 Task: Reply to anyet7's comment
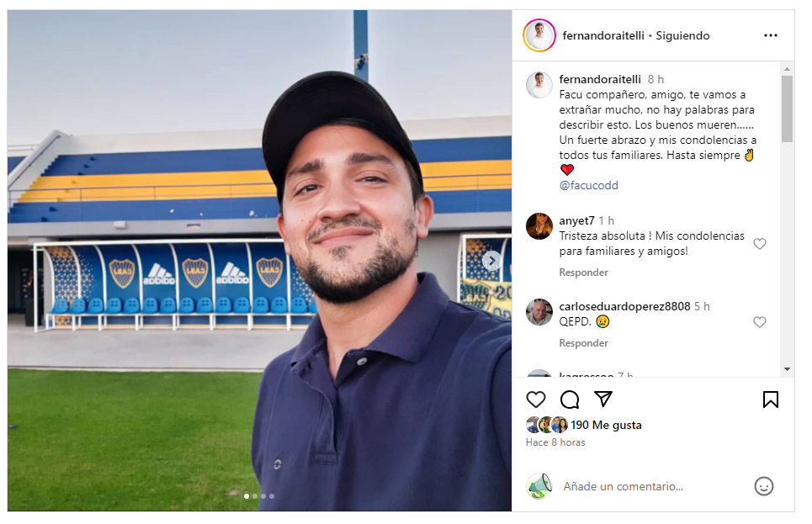[x=583, y=273]
